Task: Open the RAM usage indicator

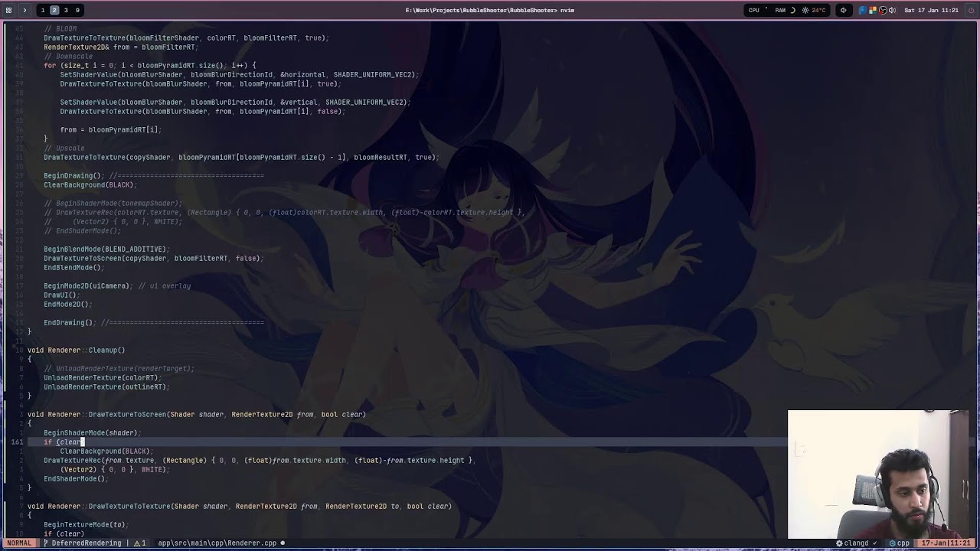Action: 785,10
